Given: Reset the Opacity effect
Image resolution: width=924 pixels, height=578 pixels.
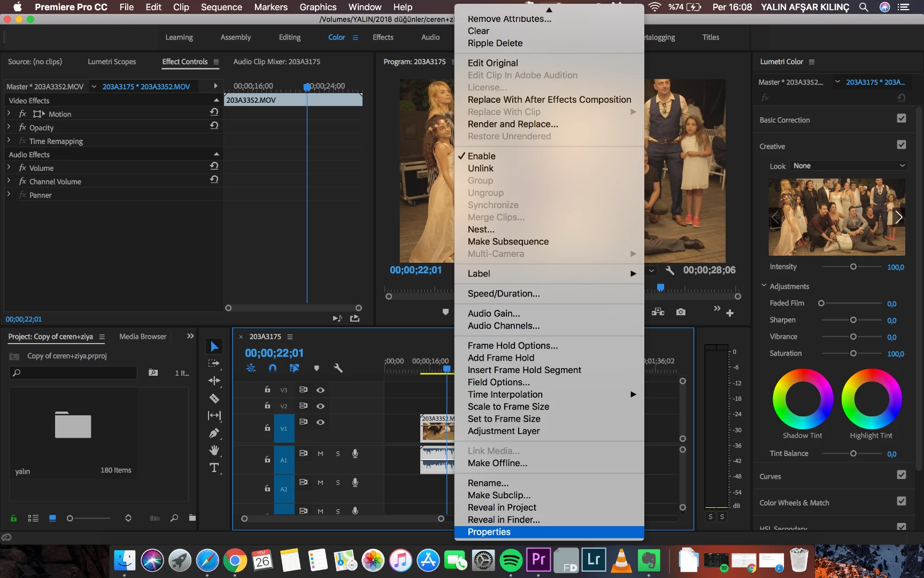Looking at the screenshot, I should [214, 125].
